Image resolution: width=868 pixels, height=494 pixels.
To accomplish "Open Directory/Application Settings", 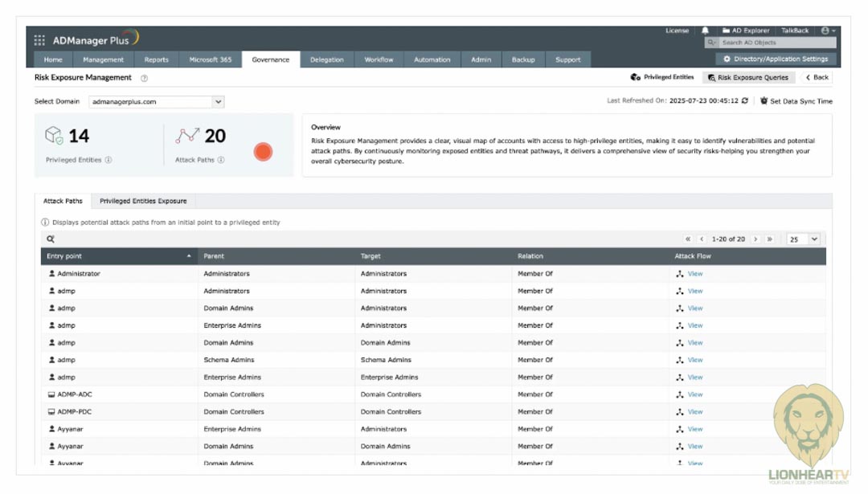I will [776, 59].
